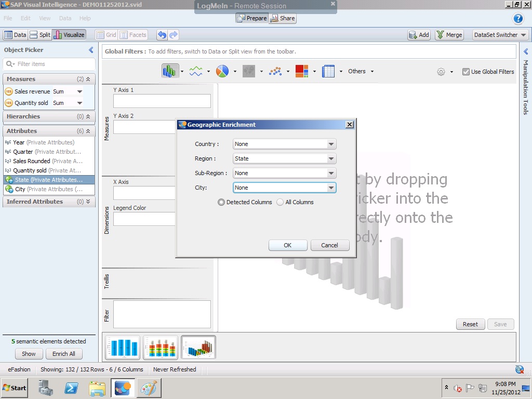This screenshot has width=532, height=399.
Task: Select the scatter plot chart icon
Action: (x=275, y=71)
